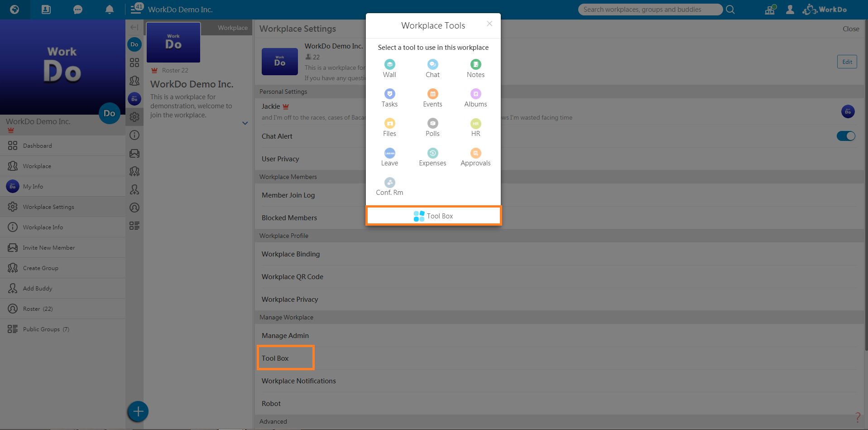
Task: Open Blocked Members
Action: [x=560, y=217]
